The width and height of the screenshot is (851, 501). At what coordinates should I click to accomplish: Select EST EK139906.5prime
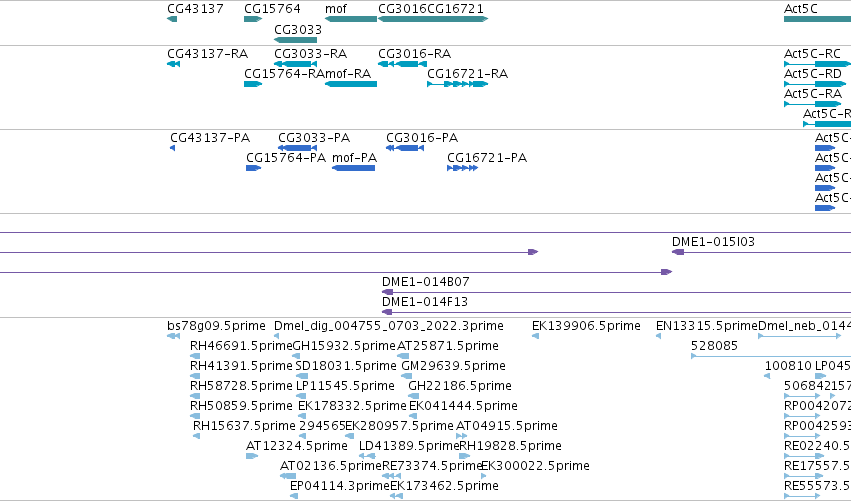[535, 336]
